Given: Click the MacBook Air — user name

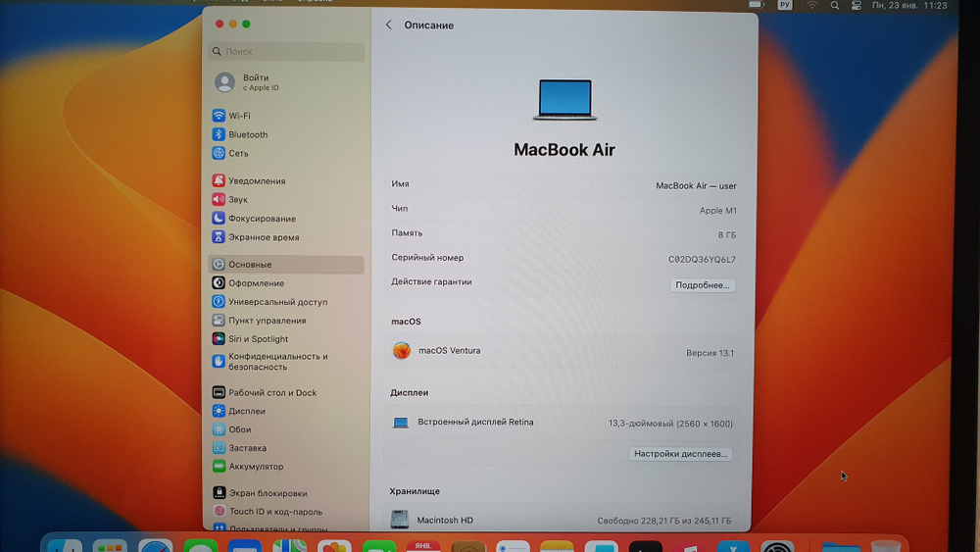Looking at the screenshot, I should click(696, 185).
